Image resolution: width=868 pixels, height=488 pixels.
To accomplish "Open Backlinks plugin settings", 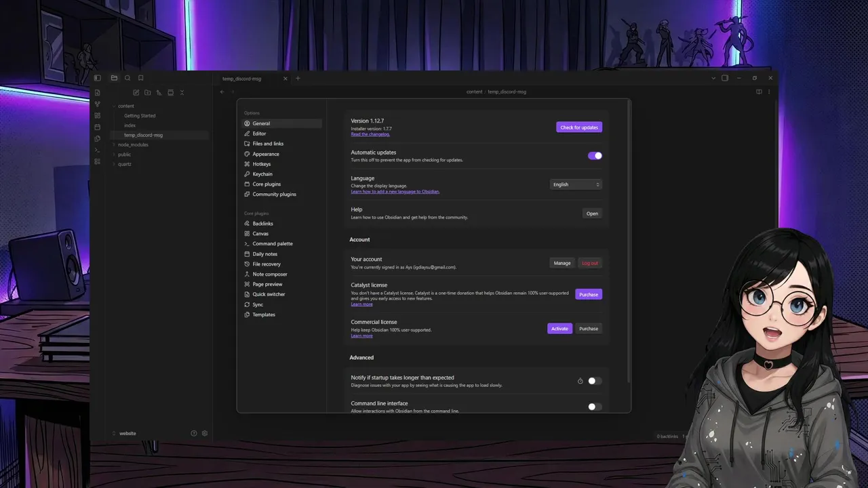I will tap(281, 224).
